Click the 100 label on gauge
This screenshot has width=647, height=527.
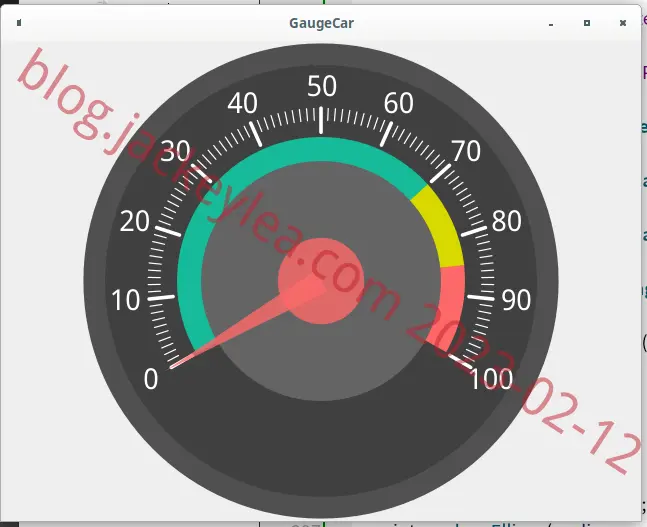[491, 379]
